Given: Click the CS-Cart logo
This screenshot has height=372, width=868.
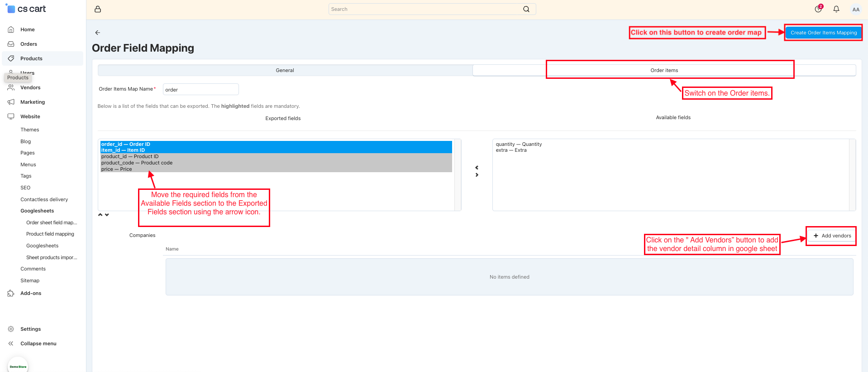Looking at the screenshot, I should click(x=26, y=9).
